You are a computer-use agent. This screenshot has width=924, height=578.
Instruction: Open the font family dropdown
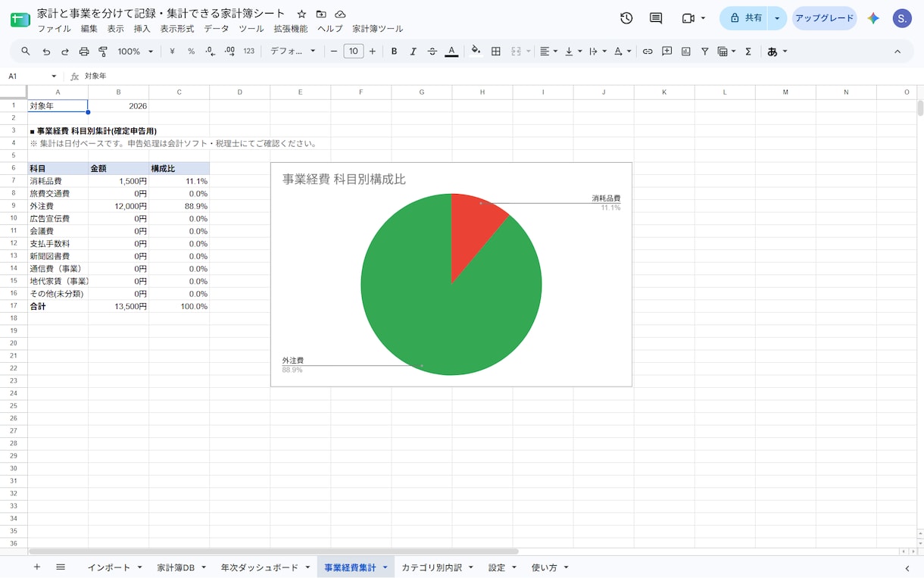tap(293, 52)
